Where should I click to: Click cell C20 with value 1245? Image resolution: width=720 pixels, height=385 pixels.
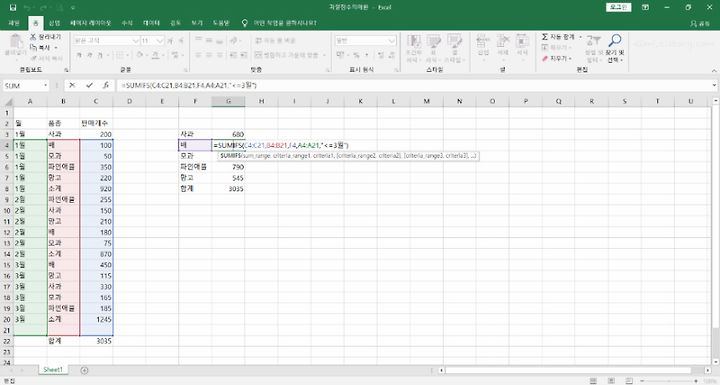(x=96, y=319)
